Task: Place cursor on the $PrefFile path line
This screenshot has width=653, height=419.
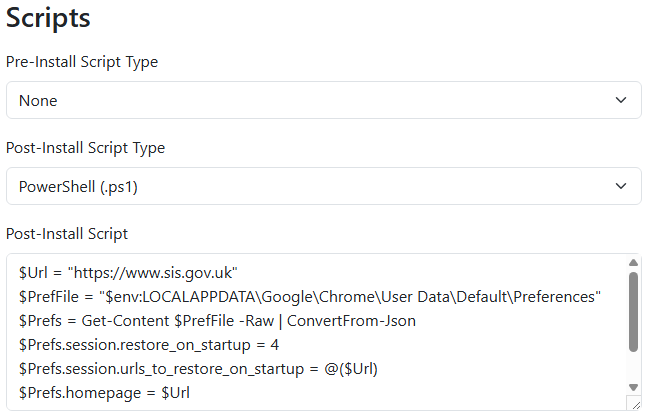Action: pos(309,297)
